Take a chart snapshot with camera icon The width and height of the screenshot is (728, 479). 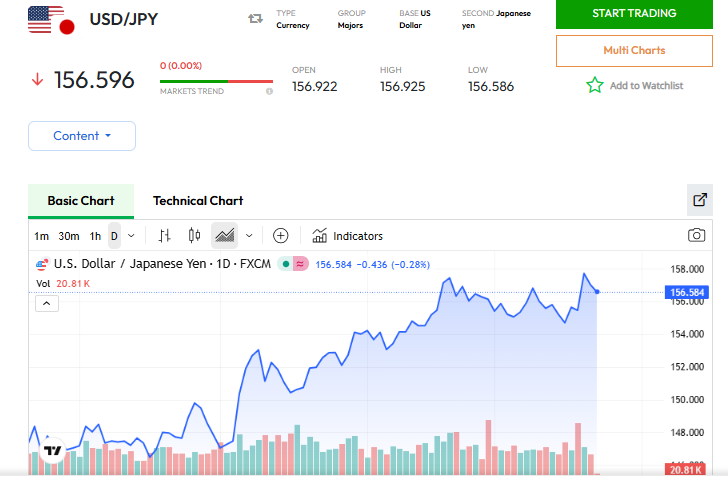coord(696,236)
